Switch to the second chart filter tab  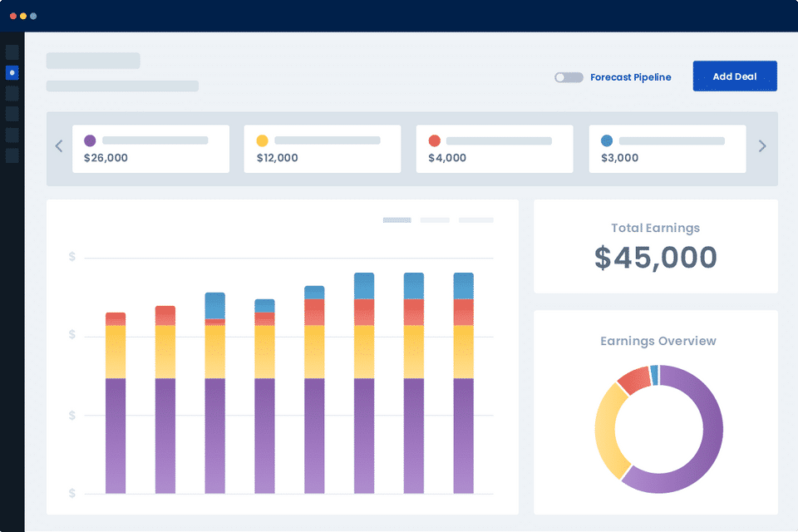[435, 220]
